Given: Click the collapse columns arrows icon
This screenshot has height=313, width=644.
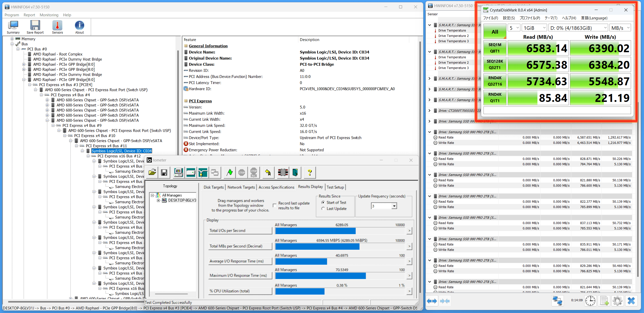Looking at the screenshot, I should click(445, 301).
